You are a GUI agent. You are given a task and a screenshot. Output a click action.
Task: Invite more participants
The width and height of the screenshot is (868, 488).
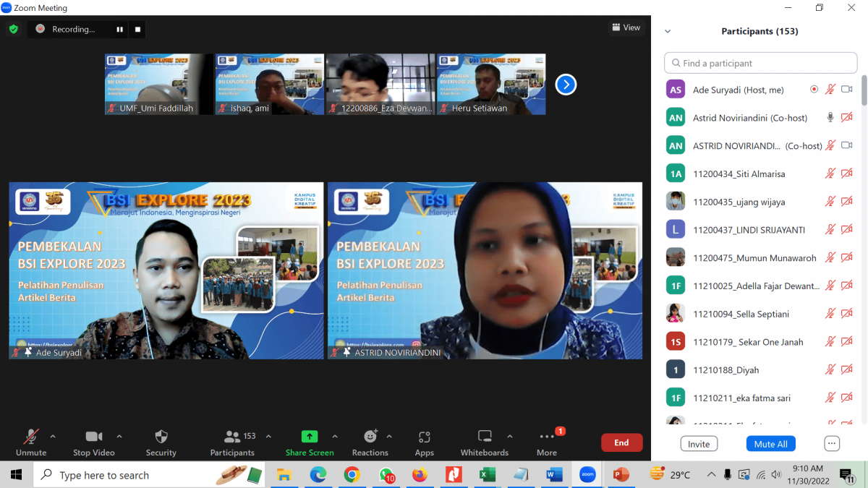[x=699, y=444]
